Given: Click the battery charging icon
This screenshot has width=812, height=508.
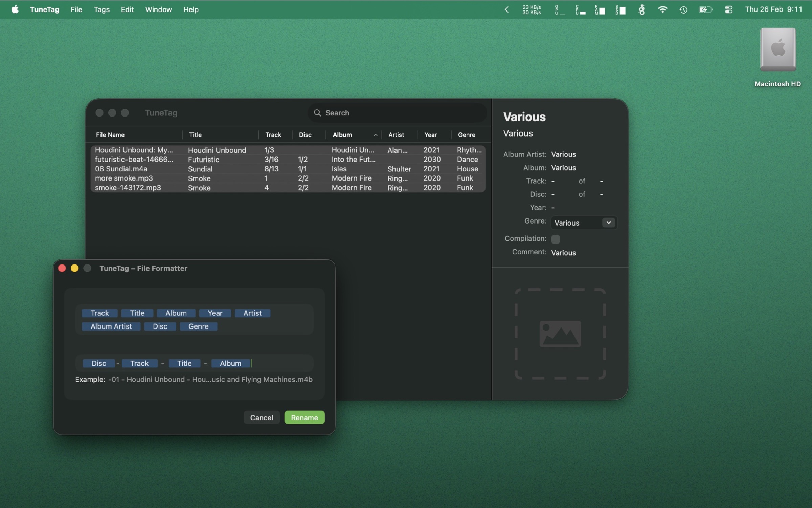Looking at the screenshot, I should pyautogui.click(x=705, y=10).
